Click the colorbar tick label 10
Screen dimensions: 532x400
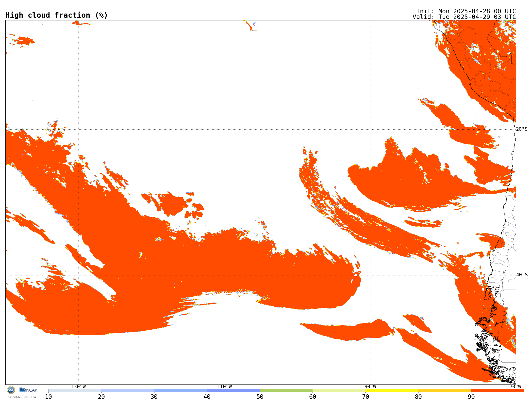pos(49,397)
